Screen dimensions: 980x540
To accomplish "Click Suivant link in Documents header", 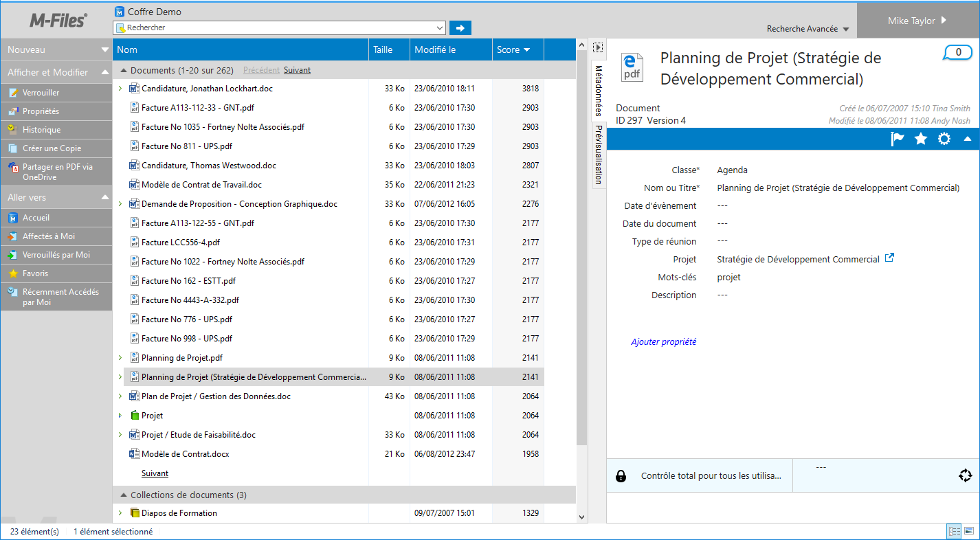I will pos(297,70).
